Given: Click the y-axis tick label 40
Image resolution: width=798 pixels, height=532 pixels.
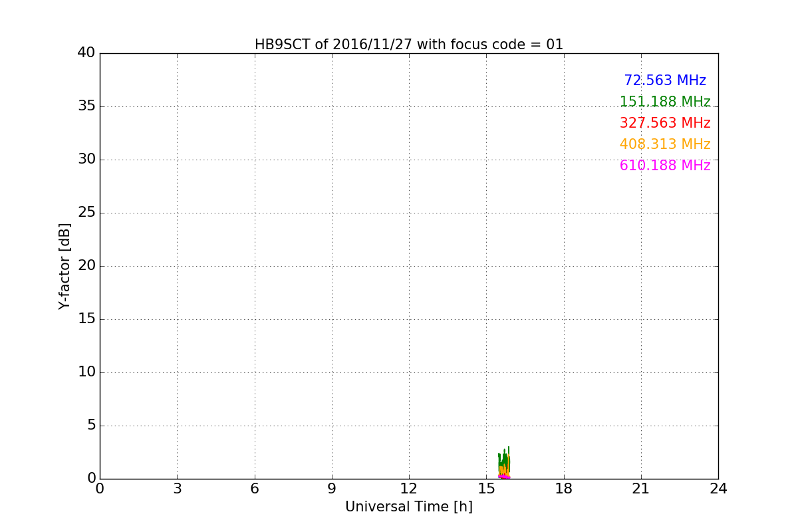Looking at the screenshot, I should pyautogui.click(x=86, y=53).
